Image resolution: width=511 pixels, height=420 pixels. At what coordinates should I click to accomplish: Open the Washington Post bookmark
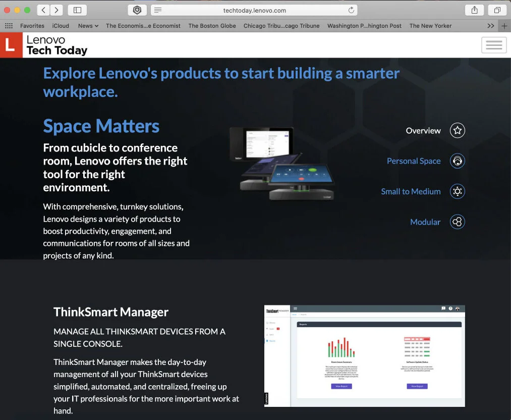pos(364,26)
